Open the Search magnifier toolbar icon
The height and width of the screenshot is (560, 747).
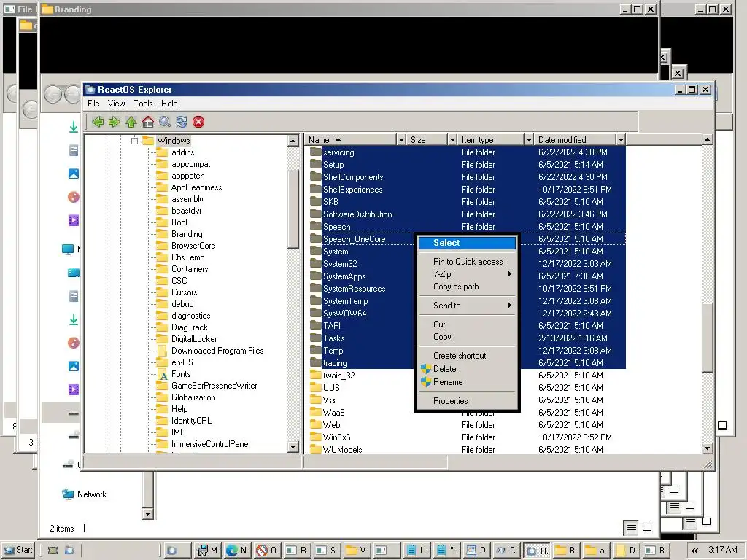pos(165,122)
